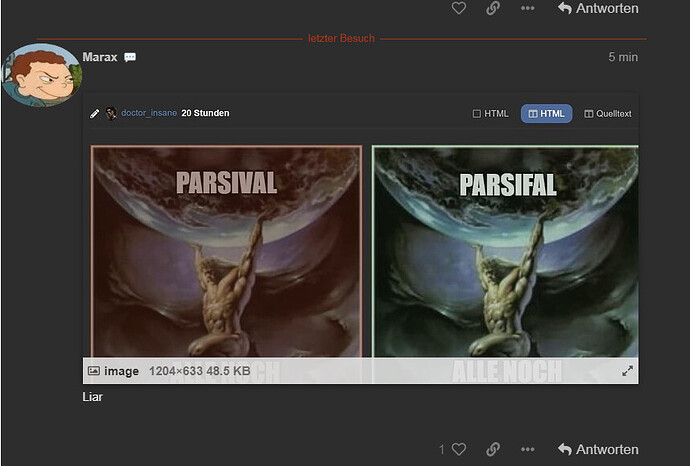Click the top Antworten reply button

click(598, 8)
